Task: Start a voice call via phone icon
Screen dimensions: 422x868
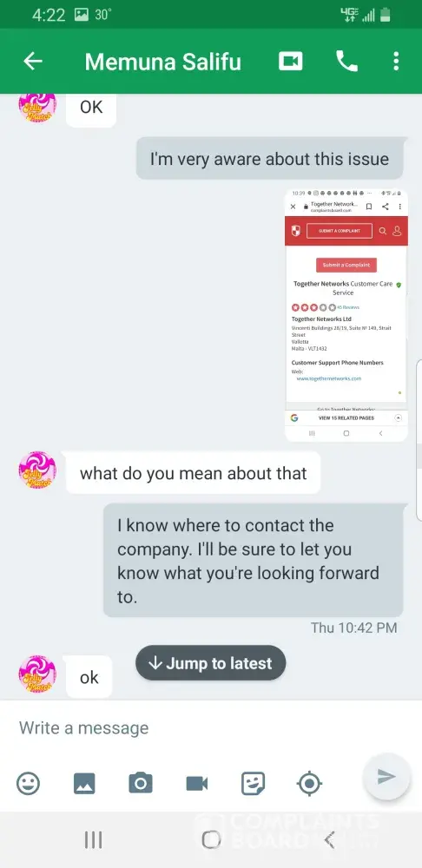Action: point(346,62)
